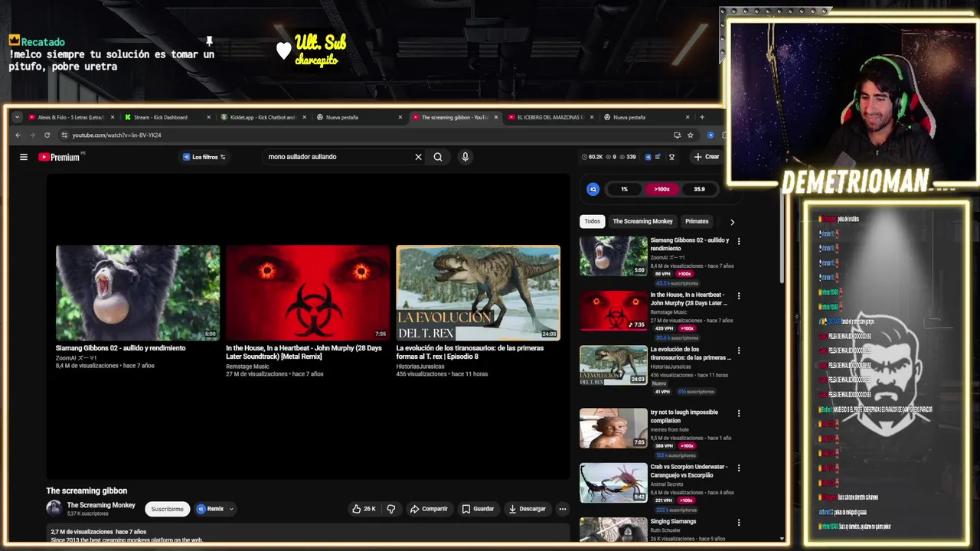Reload the page with refresh icon

[x=47, y=135]
